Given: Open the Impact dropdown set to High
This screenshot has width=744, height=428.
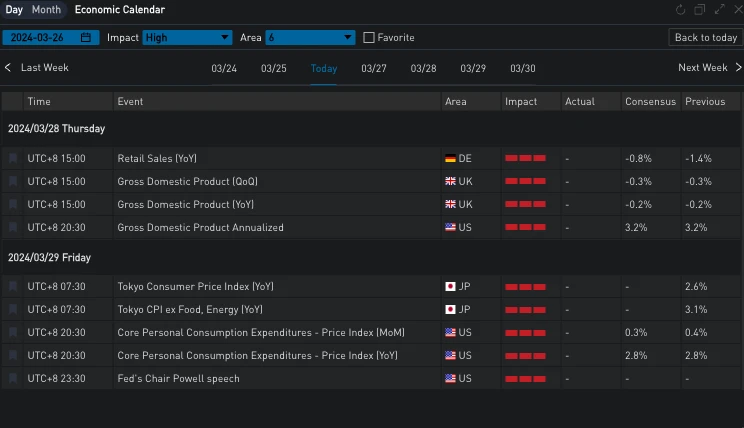Looking at the screenshot, I should click(x=187, y=38).
